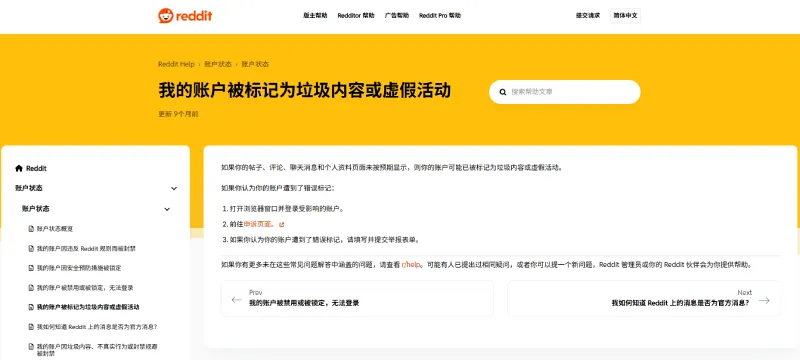Click the external-link icon after 申诉页面
The width and height of the screenshot is (800, 360).
(282, 224)
